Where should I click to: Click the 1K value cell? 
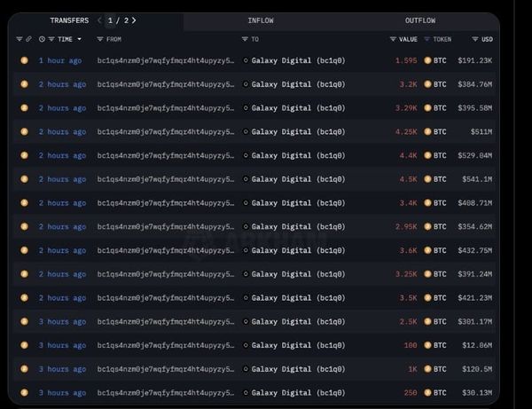click(x=412, y=369)
